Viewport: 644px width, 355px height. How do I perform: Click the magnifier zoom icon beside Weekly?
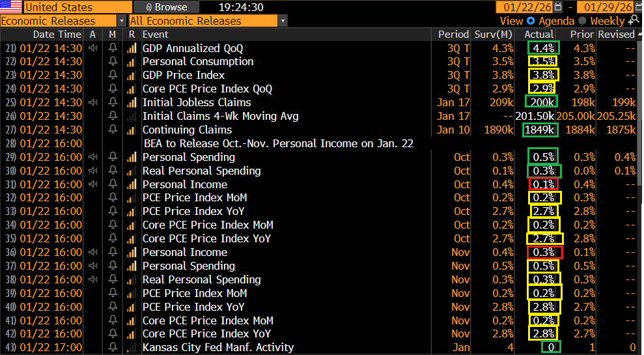pyautogui.click(x=633, y=21)
